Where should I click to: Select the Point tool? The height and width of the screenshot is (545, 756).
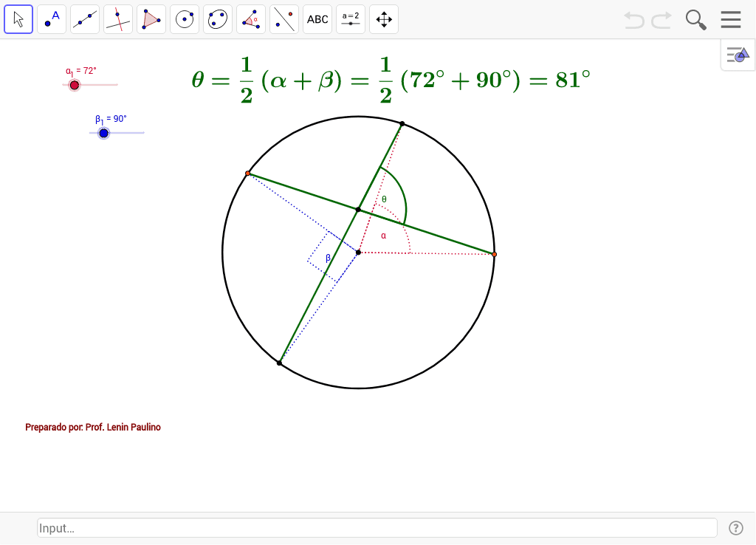pos(52,19)
